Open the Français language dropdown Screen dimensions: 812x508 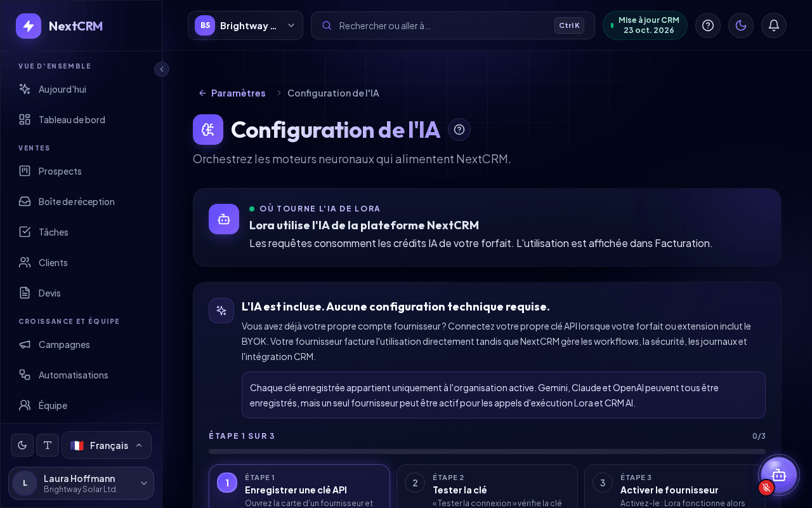107,445
